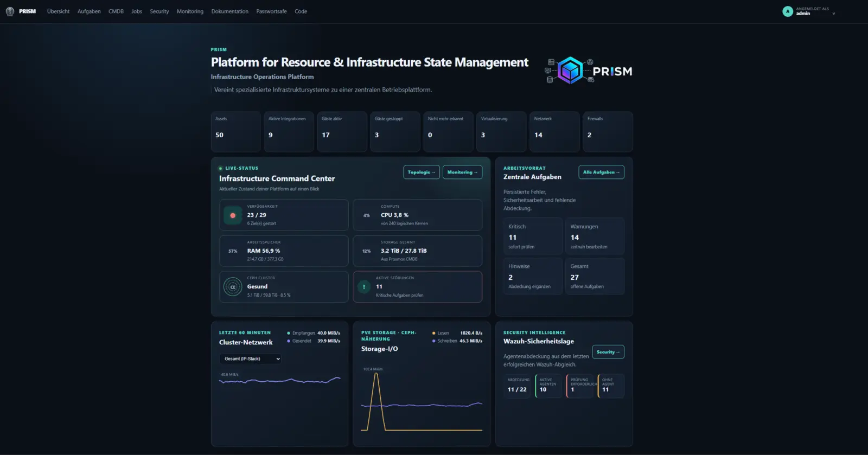Open the Gesamt 27 offene Aufgaben tile

pyautogui.click(x=595, y=276)
